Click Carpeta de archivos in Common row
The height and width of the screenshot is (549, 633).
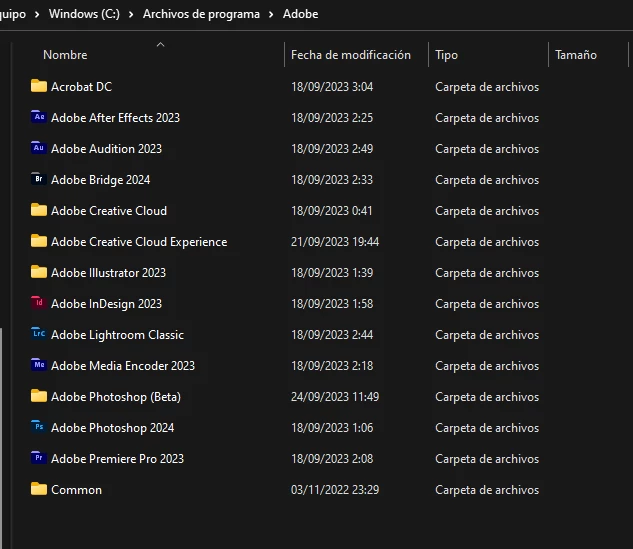click(487, 490)
